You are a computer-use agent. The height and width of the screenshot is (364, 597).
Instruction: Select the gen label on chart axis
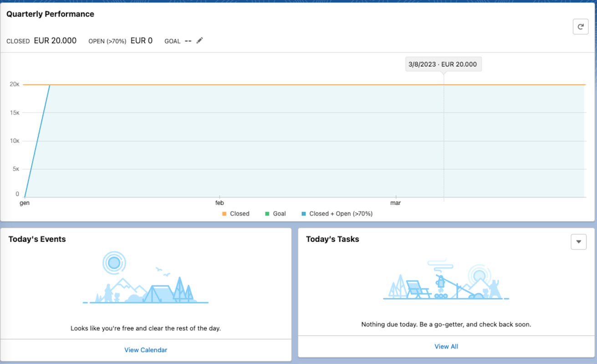25,203
